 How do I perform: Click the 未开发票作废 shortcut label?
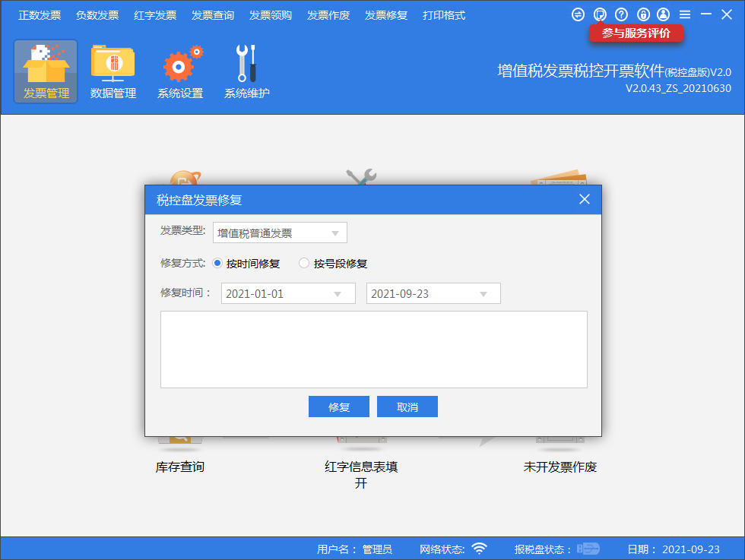tap(560, 467)
